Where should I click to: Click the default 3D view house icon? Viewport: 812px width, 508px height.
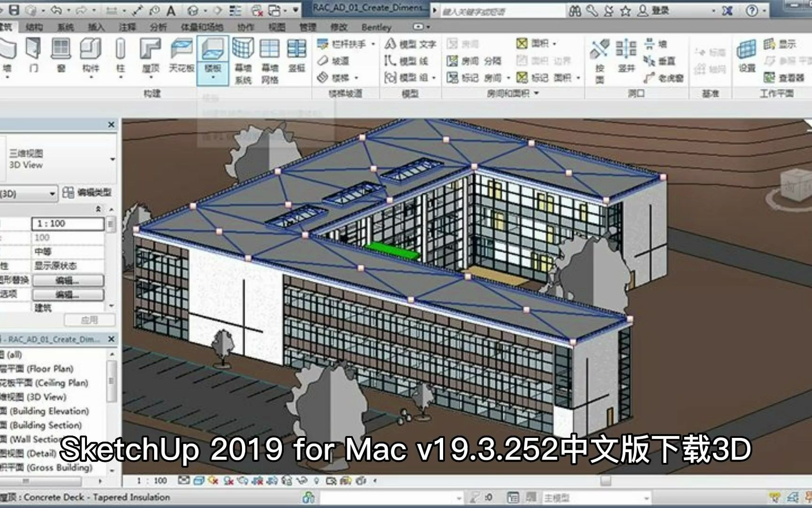coord(193,10)
